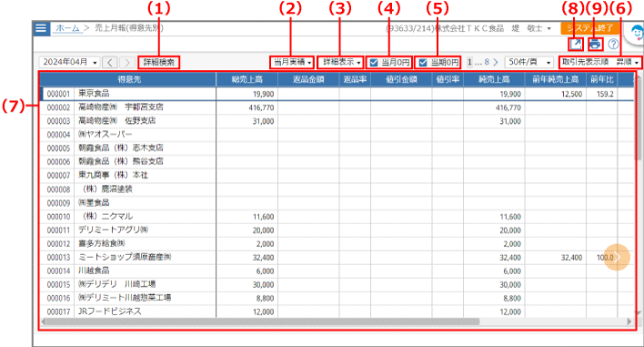Sort by the 純売上高 column header

click(494, 79)
